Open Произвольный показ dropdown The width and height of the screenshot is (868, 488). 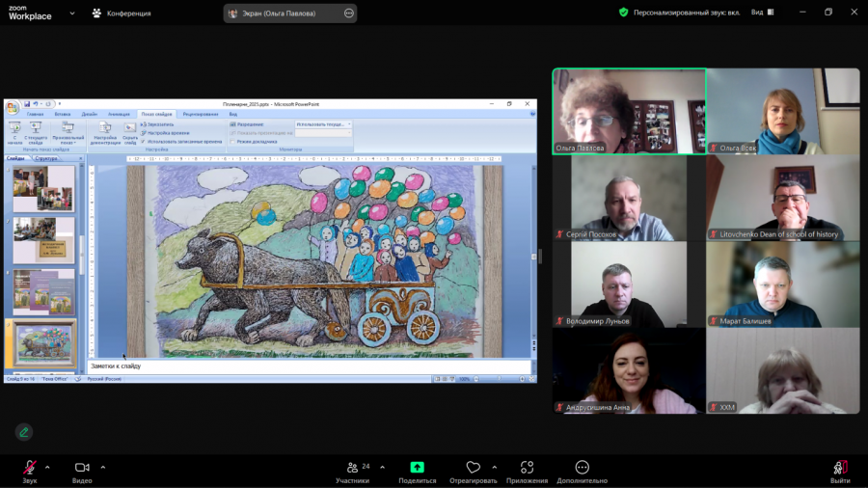[68, 133]
